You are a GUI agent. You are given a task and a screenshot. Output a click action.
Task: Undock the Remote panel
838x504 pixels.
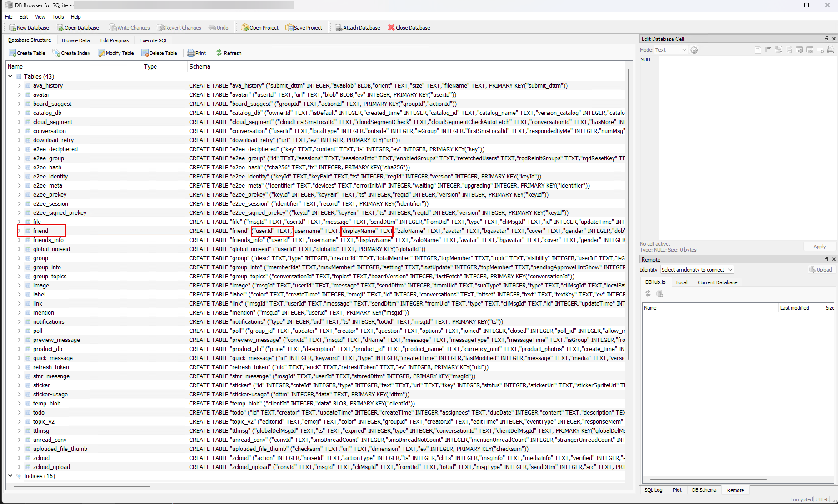coord(827,259)
